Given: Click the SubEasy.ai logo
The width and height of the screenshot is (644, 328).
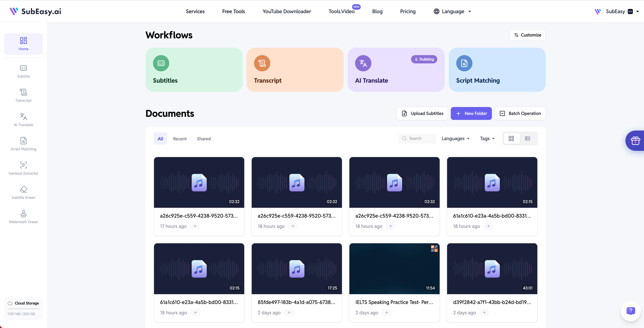Looking at the screenshot, I should click(35, 11).
